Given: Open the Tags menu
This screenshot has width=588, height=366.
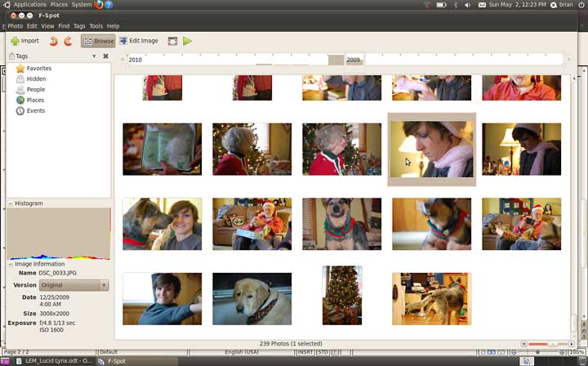Looking at the screenshot, I should pyautogui.click(x=79, y=26).
